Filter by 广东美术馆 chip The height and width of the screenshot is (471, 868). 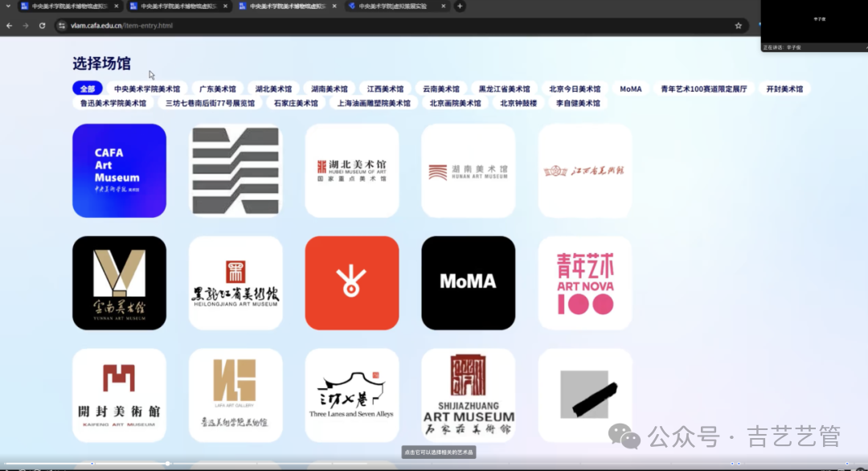(217, 88)
